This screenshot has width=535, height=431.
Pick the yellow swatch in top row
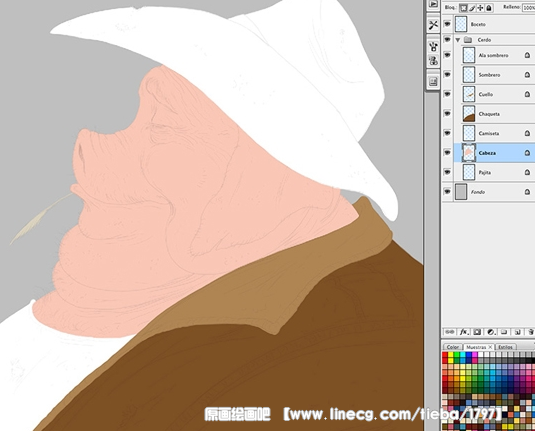451,355
